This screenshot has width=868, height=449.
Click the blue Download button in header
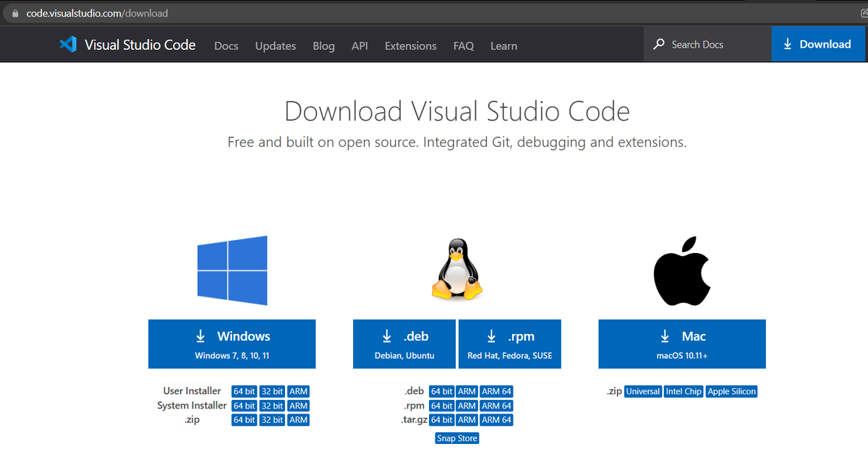tap(817, 44)
